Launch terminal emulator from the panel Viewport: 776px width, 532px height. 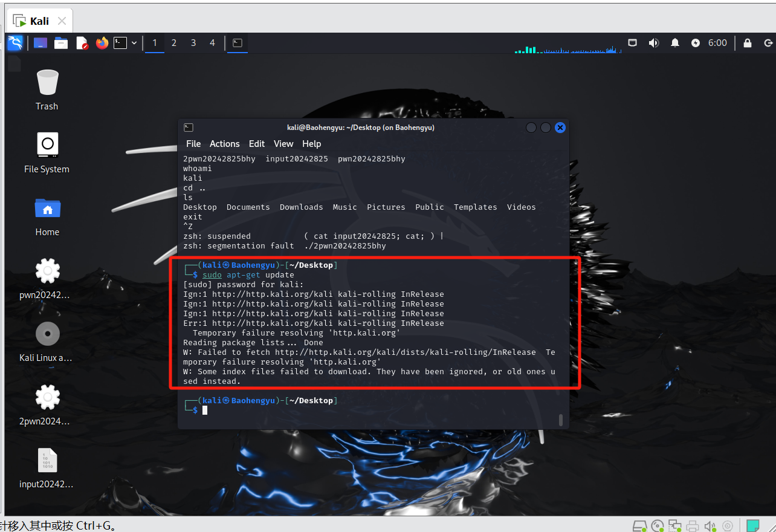pyautogui.click(x=121, y=43)
